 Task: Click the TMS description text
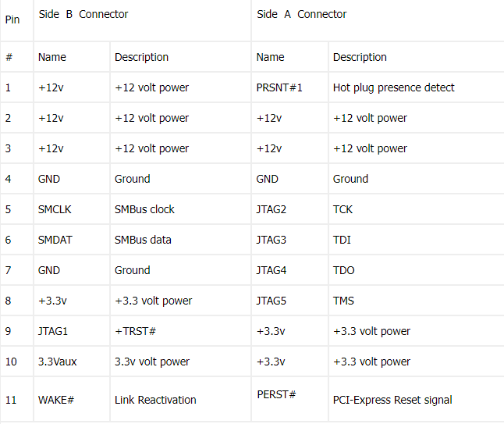344,301
